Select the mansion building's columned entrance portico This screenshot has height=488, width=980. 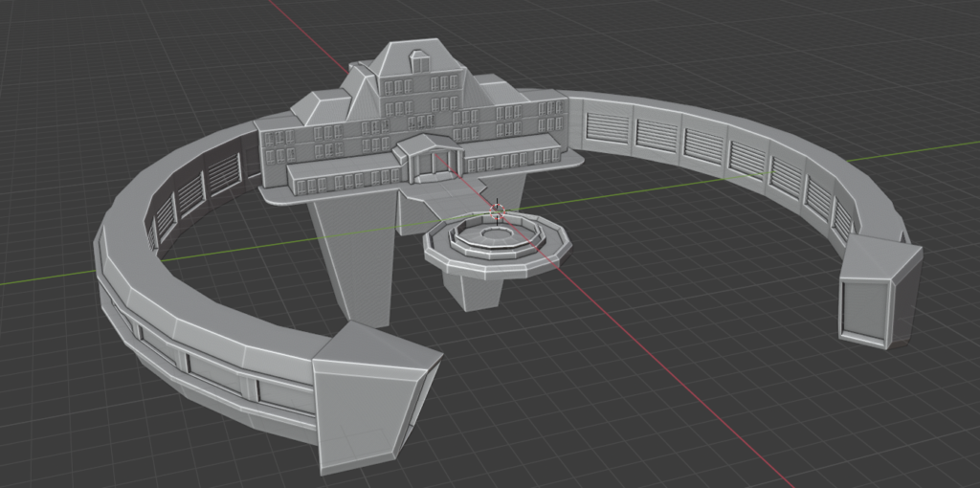click(x=431, y=158)
